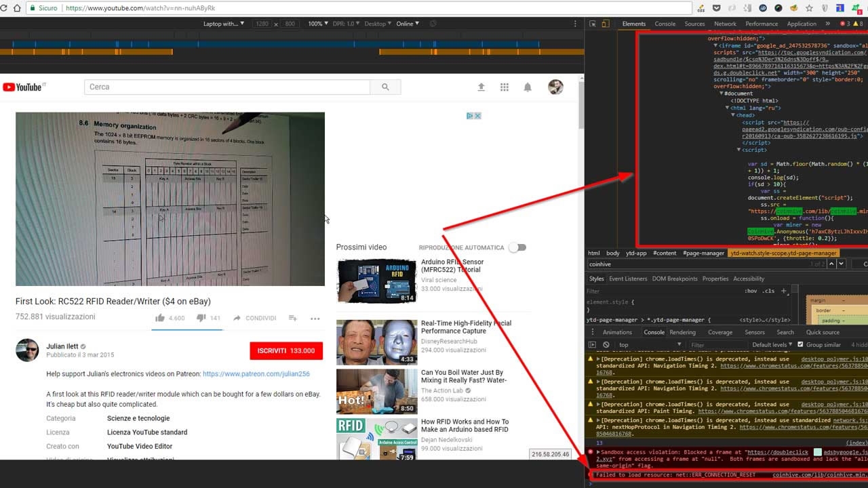Open the Patreon link in description
Image resolution: width=868 pixels, height=488 pixels.
coord(256,373)
